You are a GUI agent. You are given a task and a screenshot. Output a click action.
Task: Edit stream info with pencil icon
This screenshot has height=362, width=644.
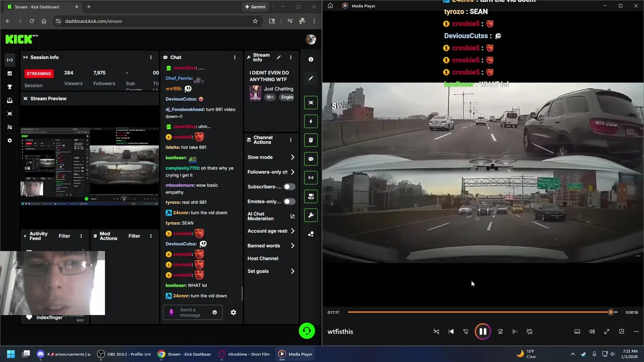(x=279, y=57)
